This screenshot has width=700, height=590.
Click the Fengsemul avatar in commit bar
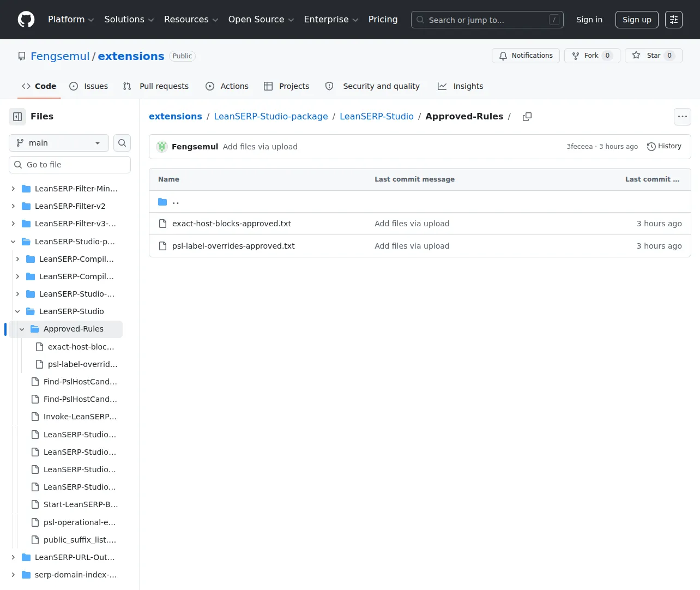coord(162,147)
